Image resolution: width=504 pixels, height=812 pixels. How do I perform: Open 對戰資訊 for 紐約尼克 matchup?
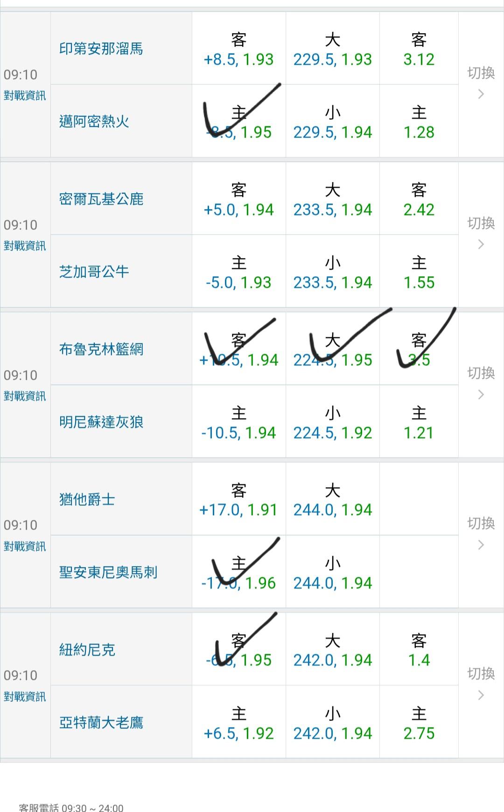pyautogui.click(x=25, y=697)
